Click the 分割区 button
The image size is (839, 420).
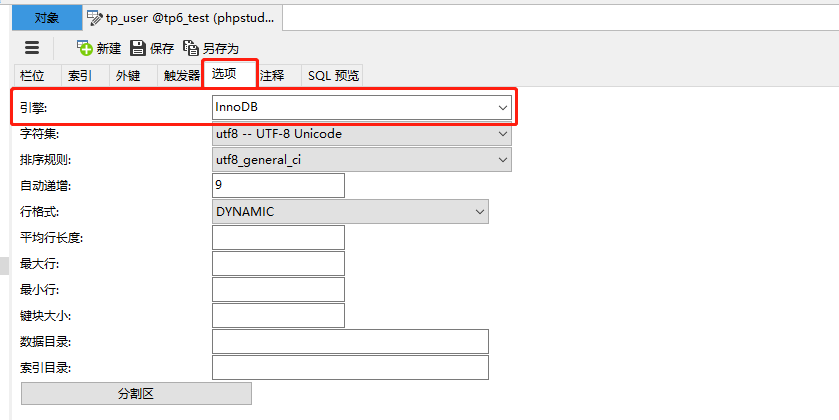coord(136,394)
